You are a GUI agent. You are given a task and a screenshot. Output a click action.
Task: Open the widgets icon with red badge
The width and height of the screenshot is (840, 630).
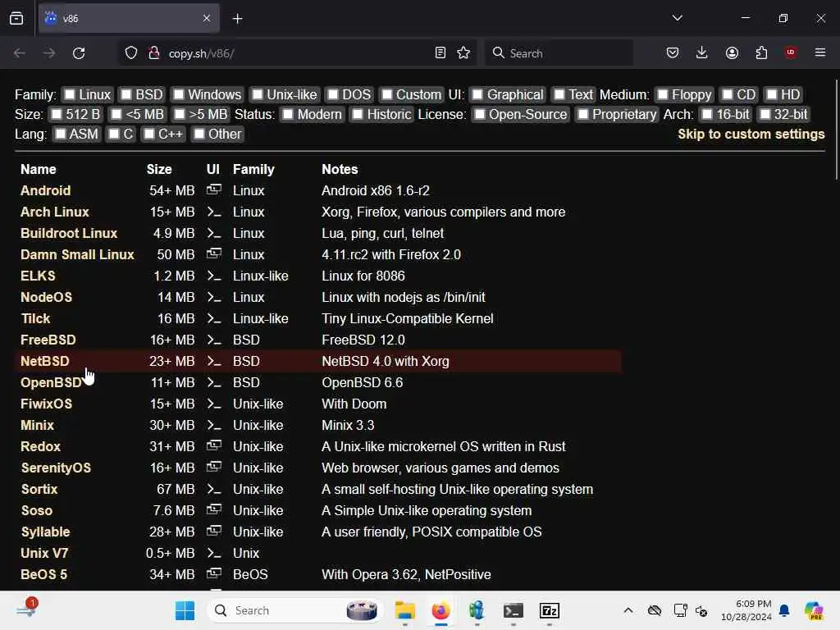pos(26,609)
